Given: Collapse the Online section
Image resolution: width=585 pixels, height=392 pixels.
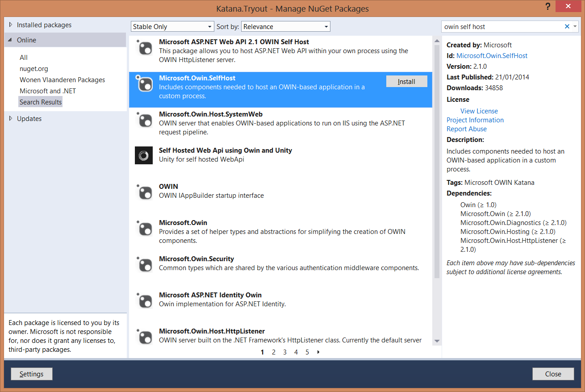Looking at the screenshot, I should 10,40.
